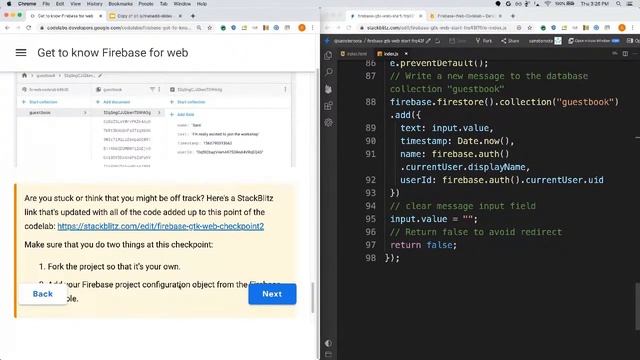
Task: Click the Back button in codelab
Action: coord(42,294)
